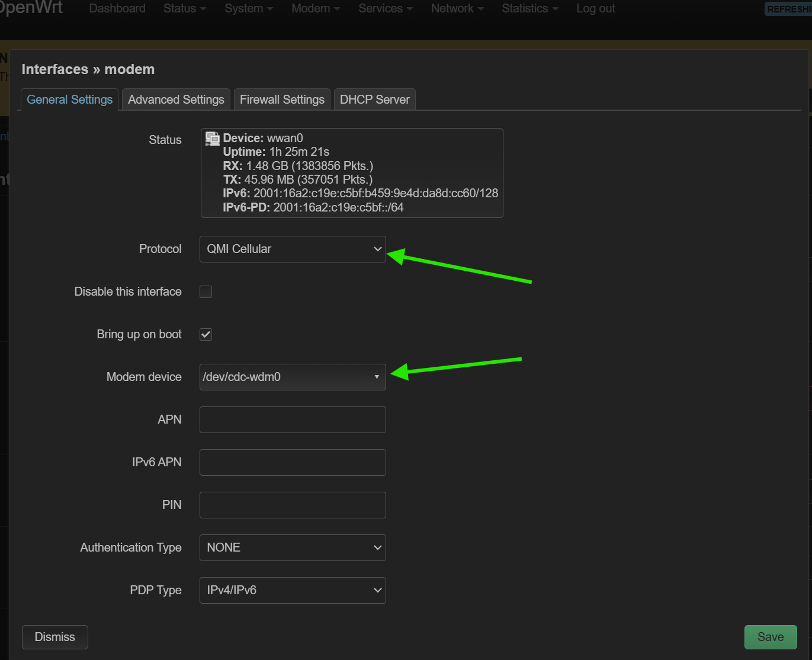Expand the System menu in navbar
812x660 pixels.
[x=249, y=8]
